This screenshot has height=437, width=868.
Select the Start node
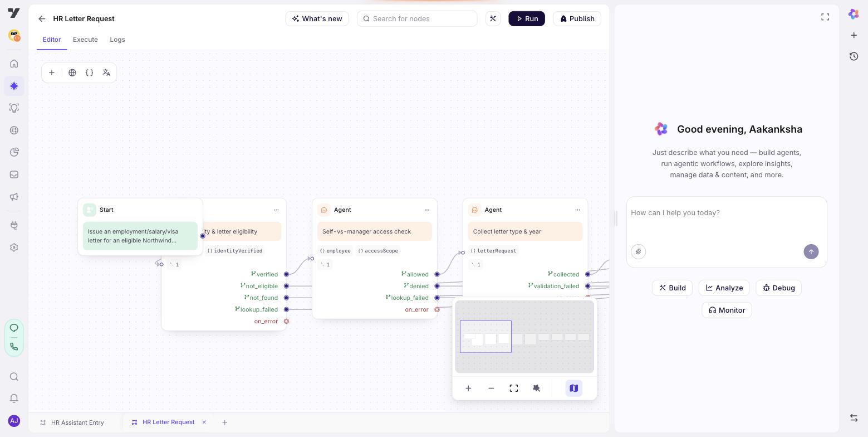pyautogui.click(x=140, y=227)
